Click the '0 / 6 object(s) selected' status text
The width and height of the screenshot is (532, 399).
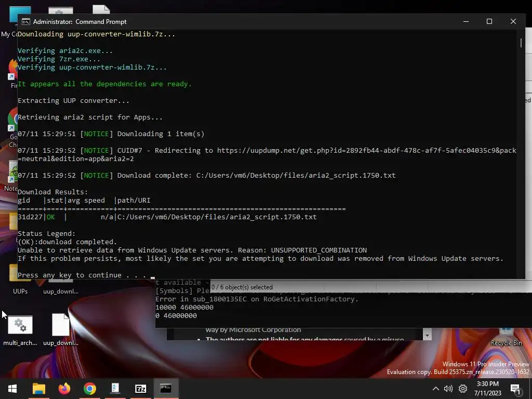click(x=242, y=287)
